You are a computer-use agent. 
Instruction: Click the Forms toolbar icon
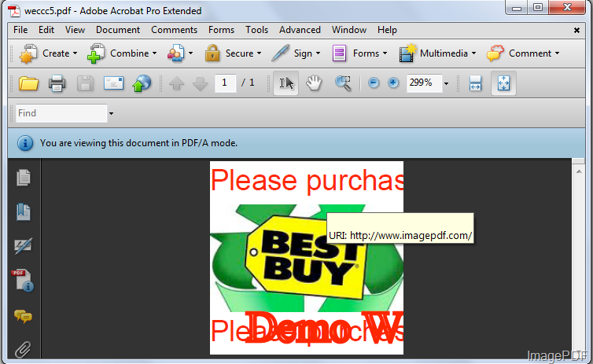[339, 53]
